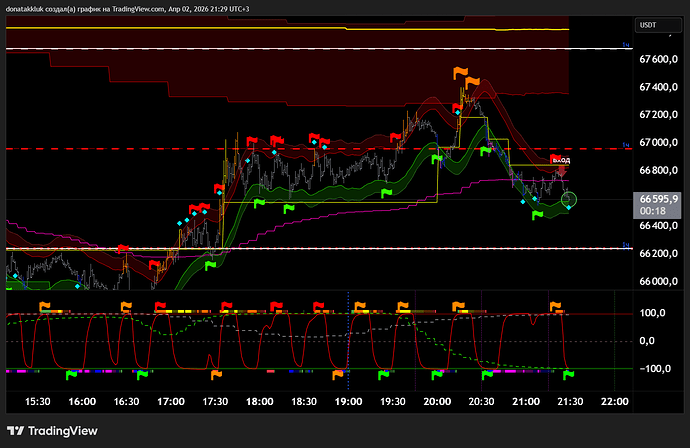Screen dimensions: 690x448
Task: Click the green flag under oscillator near 21:30
Action: (569, 375)
